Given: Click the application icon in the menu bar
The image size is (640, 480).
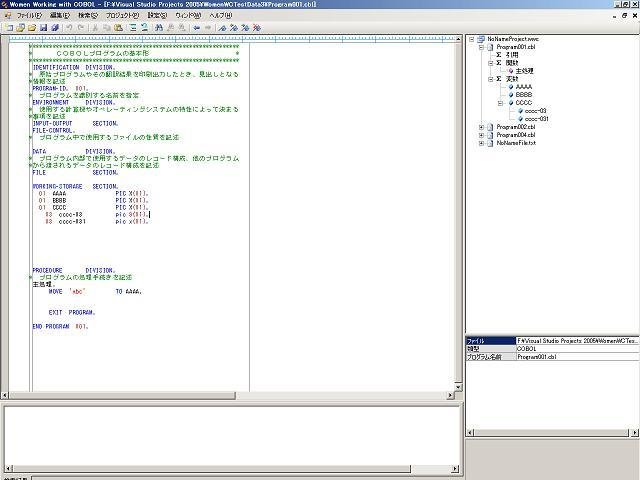Looking at the screenshot, I should click(x=7, y=16).
